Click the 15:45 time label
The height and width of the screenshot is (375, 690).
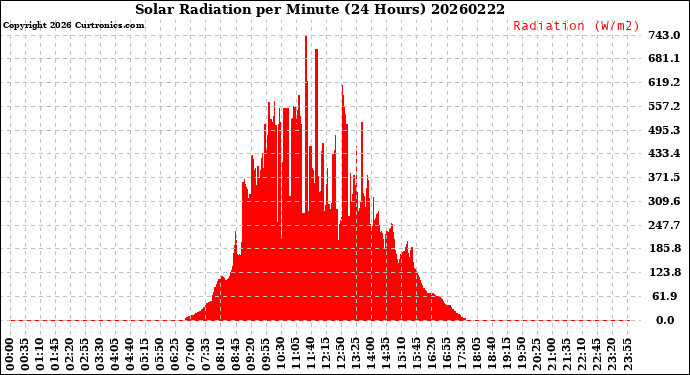416,355
